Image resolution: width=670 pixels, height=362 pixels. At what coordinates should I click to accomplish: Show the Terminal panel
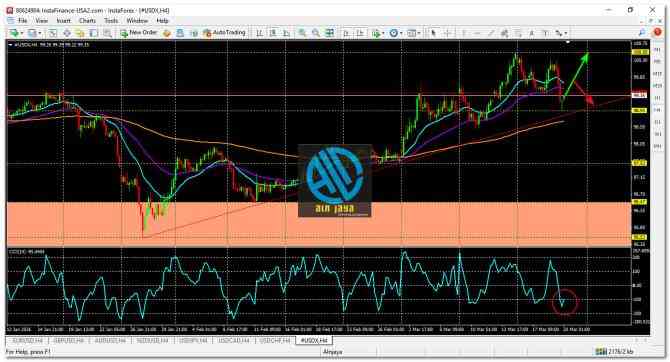pos(94,33)
